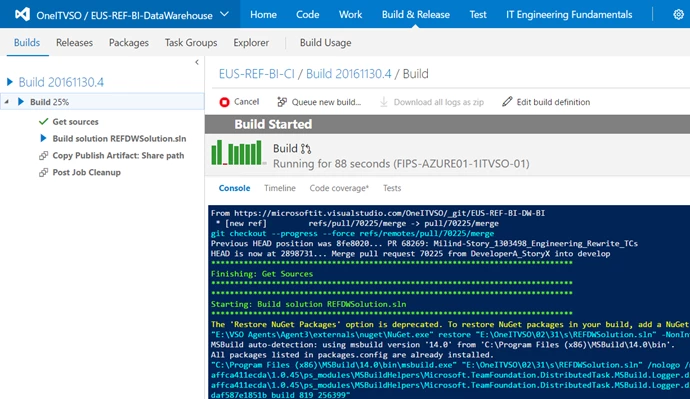Select Copy Publish Artifact: Share path step
This screenshot has height=399, width=690.
coord(118,155)
